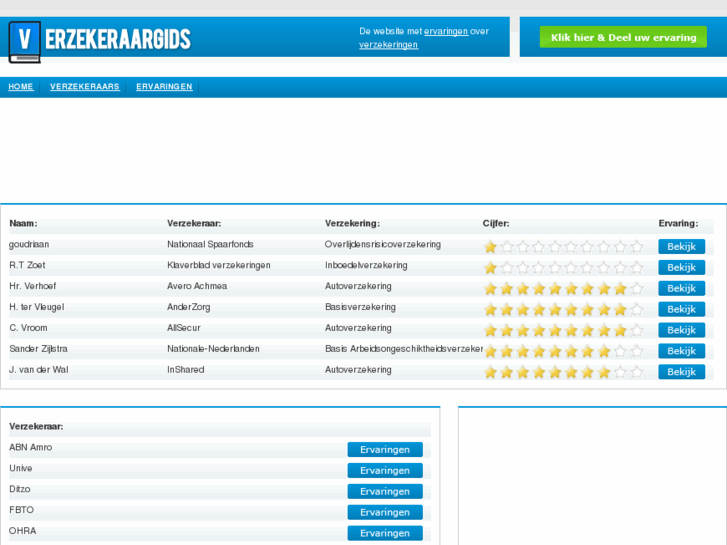This screenshot has width=727, height=545.
Task: Select 'Nationaal Spaarfonds' insurer text
Action: click(x=210, y=244)
